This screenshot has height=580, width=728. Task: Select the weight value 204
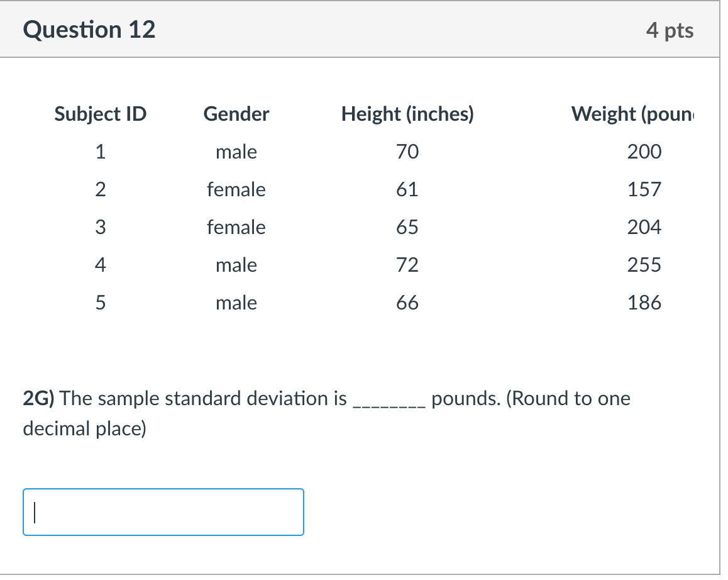(644, 227)
